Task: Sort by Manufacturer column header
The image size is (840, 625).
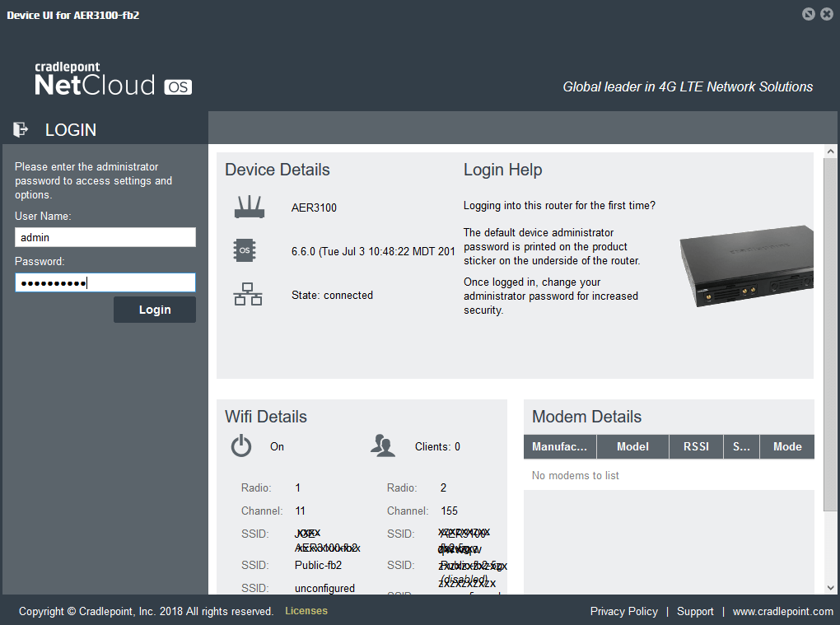Action: pos(559,446)
